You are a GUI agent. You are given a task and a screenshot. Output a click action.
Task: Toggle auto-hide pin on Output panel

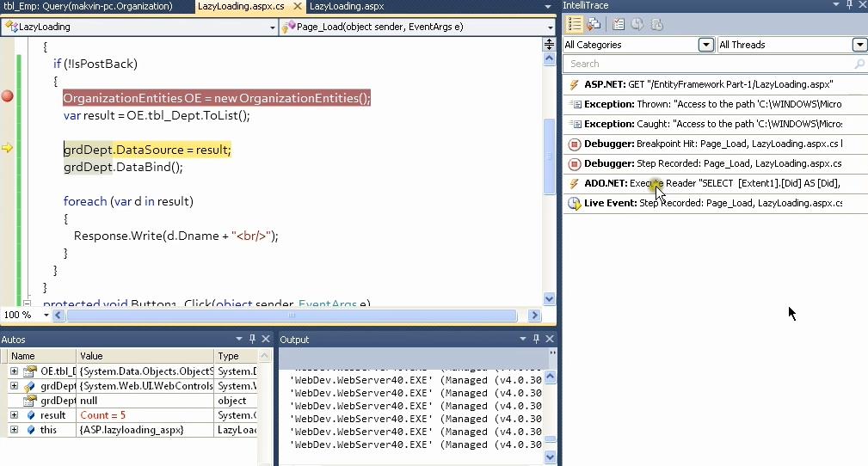pyautogui.click(x=537, y=340)
